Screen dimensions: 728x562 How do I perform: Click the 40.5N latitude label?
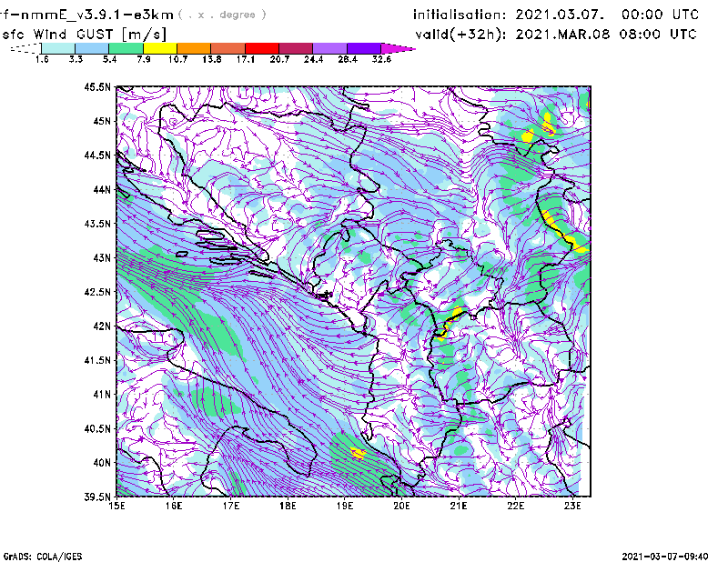pyautogui.click(x=97, y=428)
